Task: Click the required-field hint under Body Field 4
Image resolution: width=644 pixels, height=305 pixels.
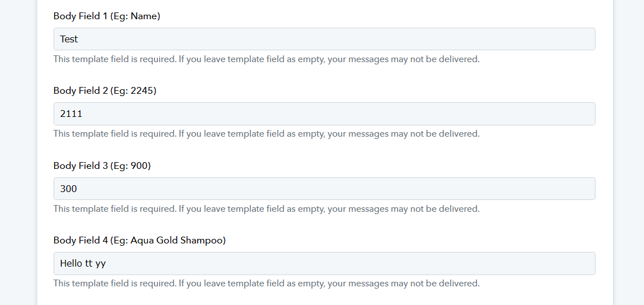Action: tap(267, 284)
